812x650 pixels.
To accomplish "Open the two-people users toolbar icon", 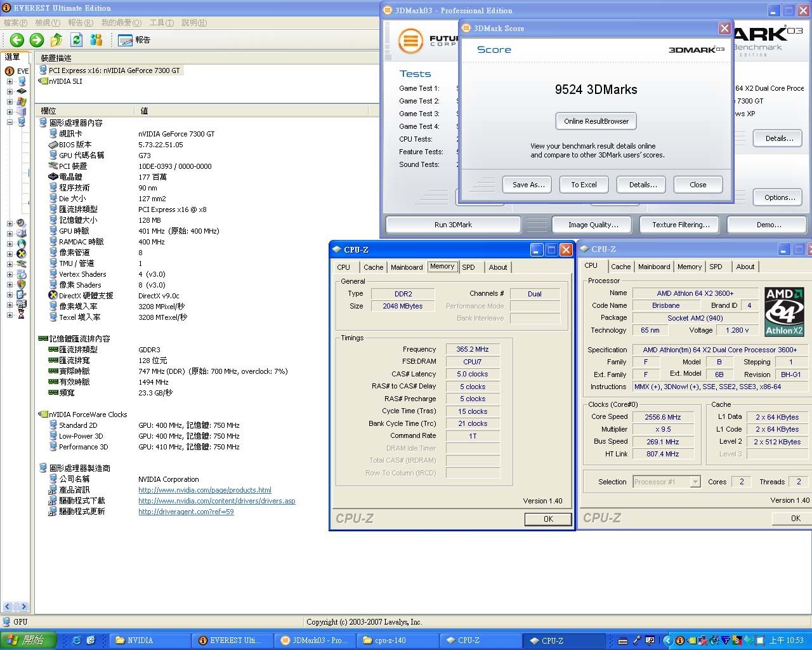I will (x=96, y=40).
